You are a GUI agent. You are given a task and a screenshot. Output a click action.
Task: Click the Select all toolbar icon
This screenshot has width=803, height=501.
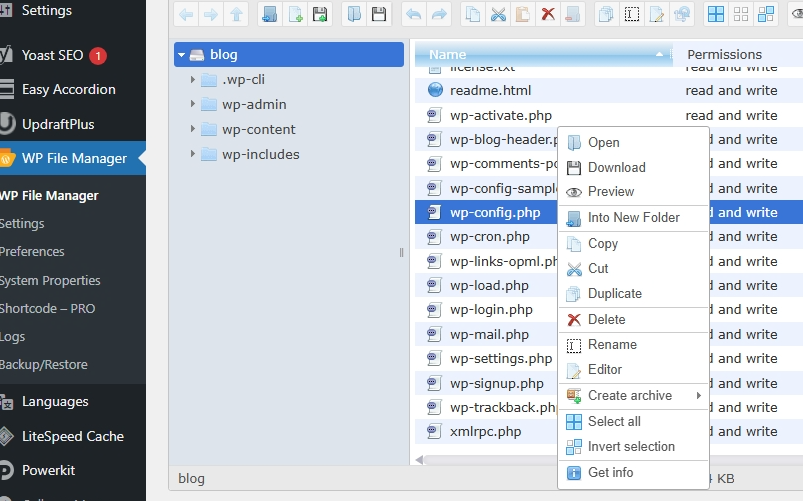point(715,14)
